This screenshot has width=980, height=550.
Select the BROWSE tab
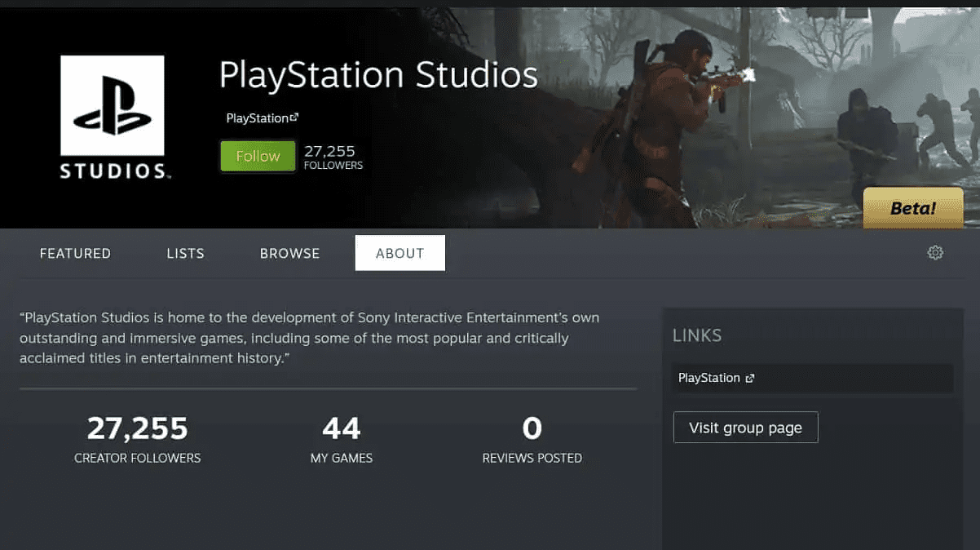pyautogui.click(x=289, y=253)
